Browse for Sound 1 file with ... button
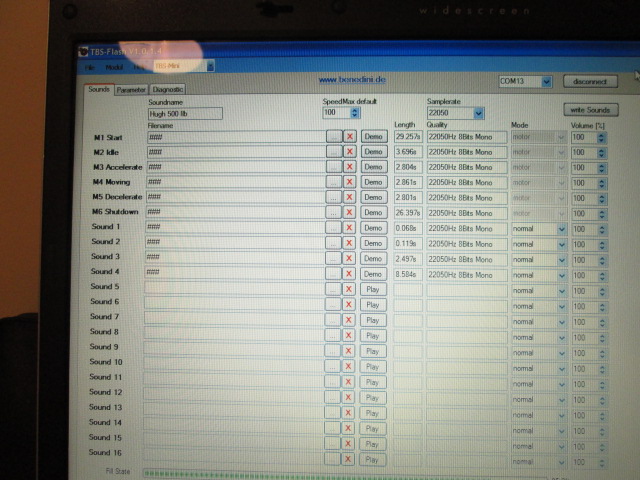This screenshot has height=480, width=640. click(x=333, y=228)
